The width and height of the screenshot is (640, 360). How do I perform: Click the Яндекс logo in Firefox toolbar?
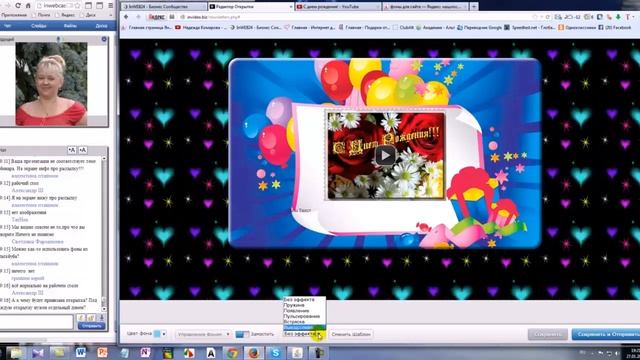pos(156,17)
